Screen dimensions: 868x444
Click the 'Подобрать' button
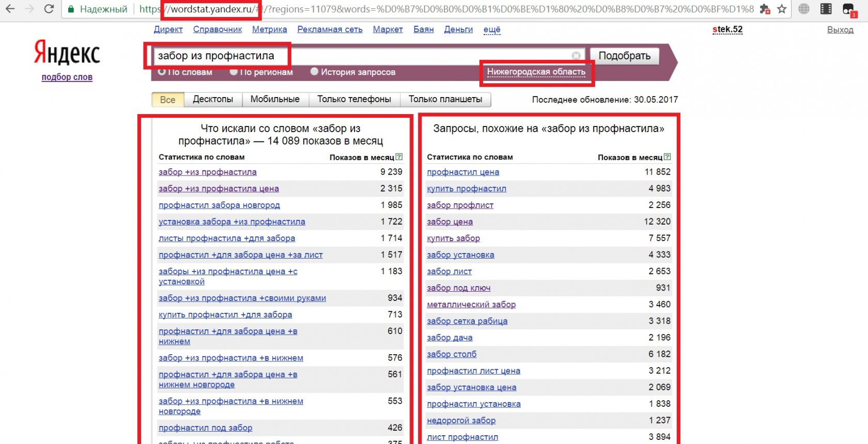pyautogui.click(x=625, y=56)
